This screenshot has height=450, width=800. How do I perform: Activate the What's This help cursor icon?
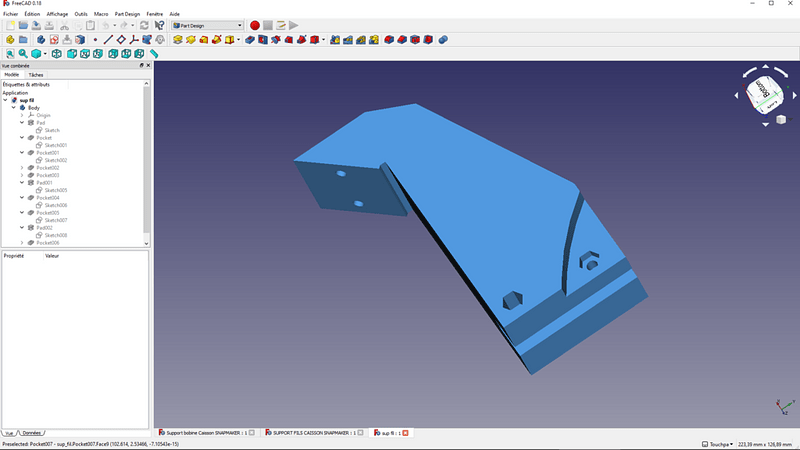(159, 26)
